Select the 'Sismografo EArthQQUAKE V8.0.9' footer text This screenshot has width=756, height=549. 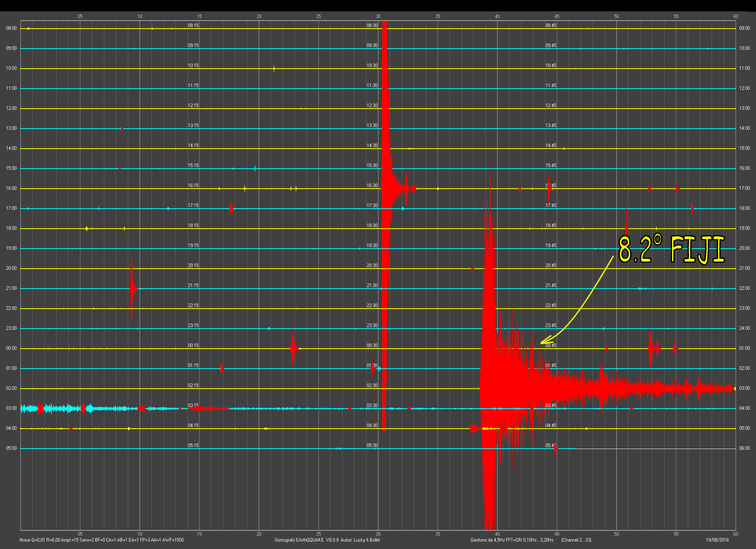click(x=327, y=540)
